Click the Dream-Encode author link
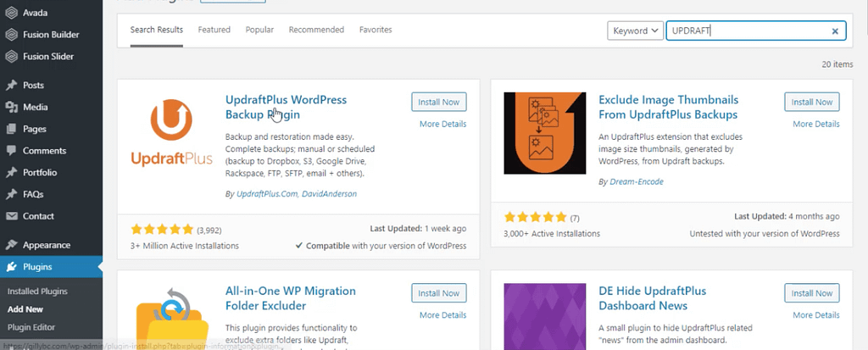Screen dimensions: 868x350 [x=637, y=181]
